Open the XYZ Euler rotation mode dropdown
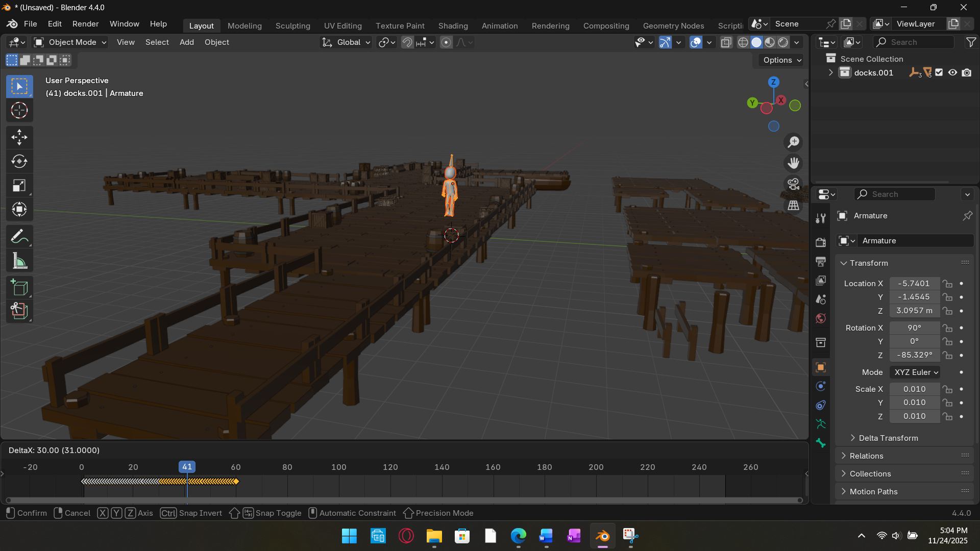Screen dimensions: 980x551 click(915, 372)
